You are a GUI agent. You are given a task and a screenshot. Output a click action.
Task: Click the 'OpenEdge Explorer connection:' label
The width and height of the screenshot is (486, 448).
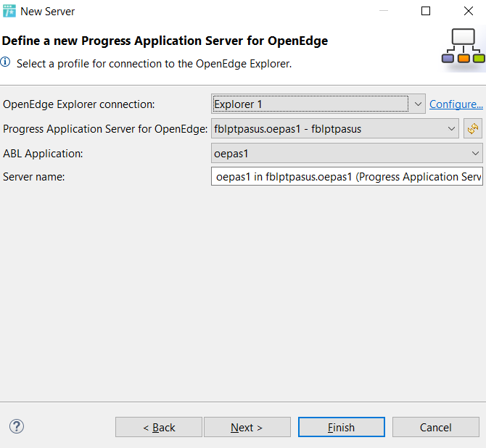(79, 104)
